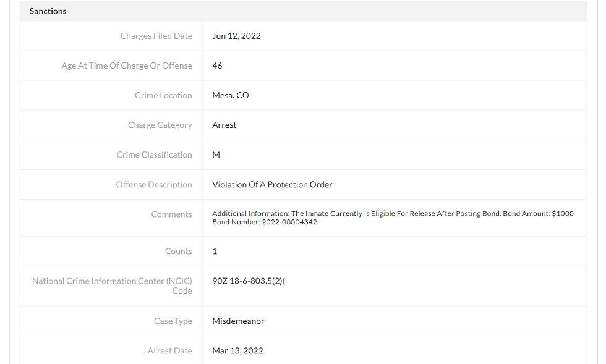This screenshot has height=364, width=606.
Task: Select Violation Of A Protection Order text
Action: [272, 184]
